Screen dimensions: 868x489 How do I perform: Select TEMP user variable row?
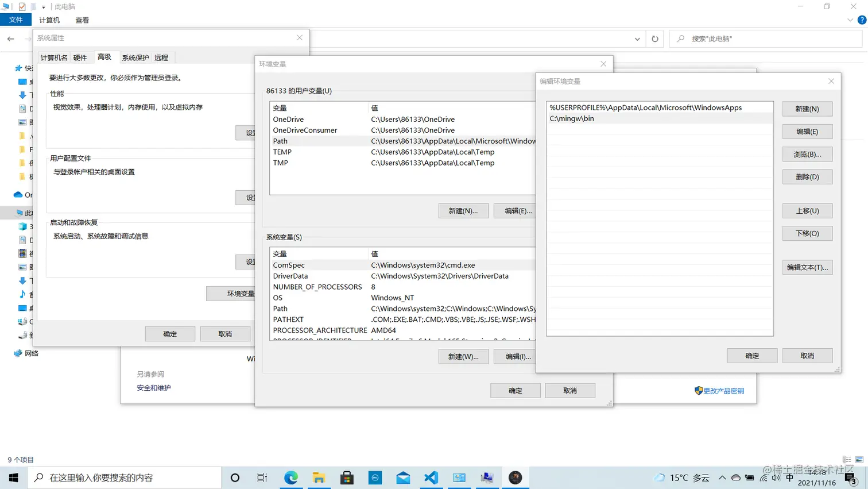403,152
